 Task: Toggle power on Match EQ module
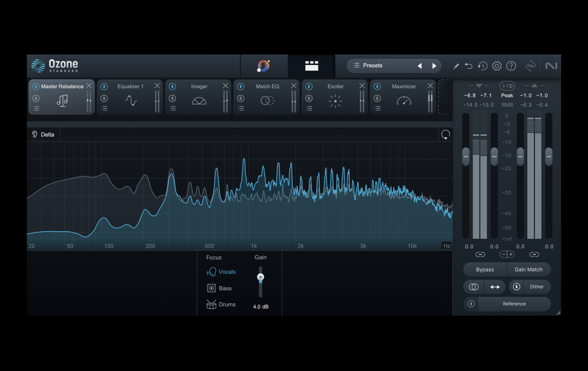241,86
